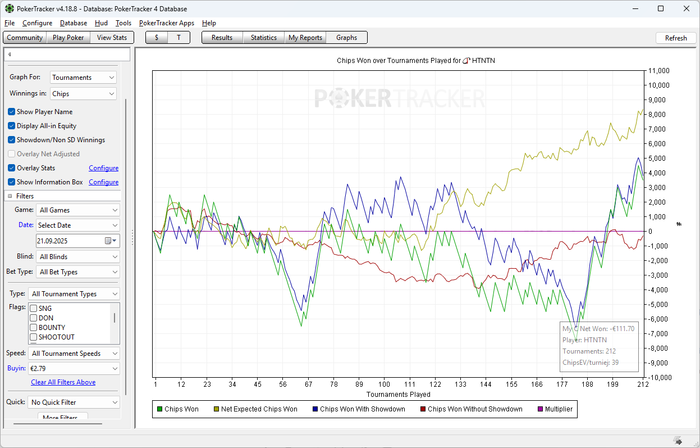Open the Graph For dropdown
The height and width of the screenshot is (448, 700).
click(x=83, y=77)
